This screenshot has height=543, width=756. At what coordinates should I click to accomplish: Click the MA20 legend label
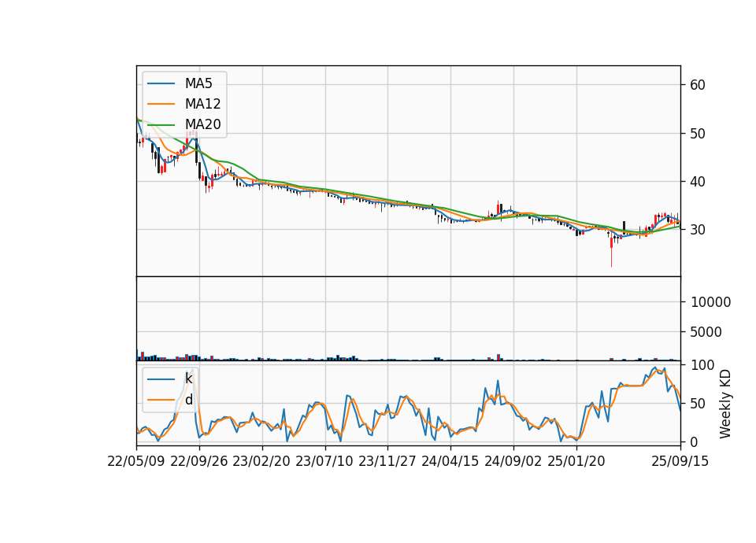click(202, 124)
